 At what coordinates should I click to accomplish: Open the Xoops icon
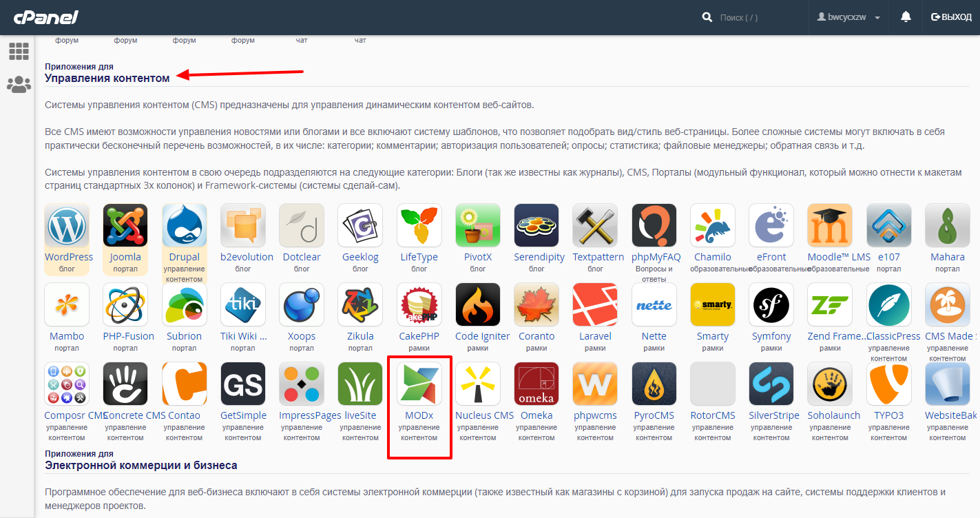(302, 305)
